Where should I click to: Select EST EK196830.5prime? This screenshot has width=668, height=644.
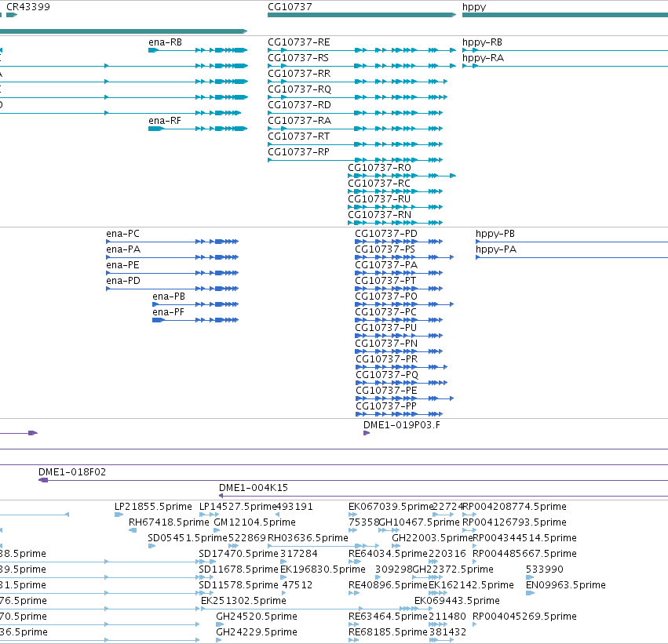(323, 569)
